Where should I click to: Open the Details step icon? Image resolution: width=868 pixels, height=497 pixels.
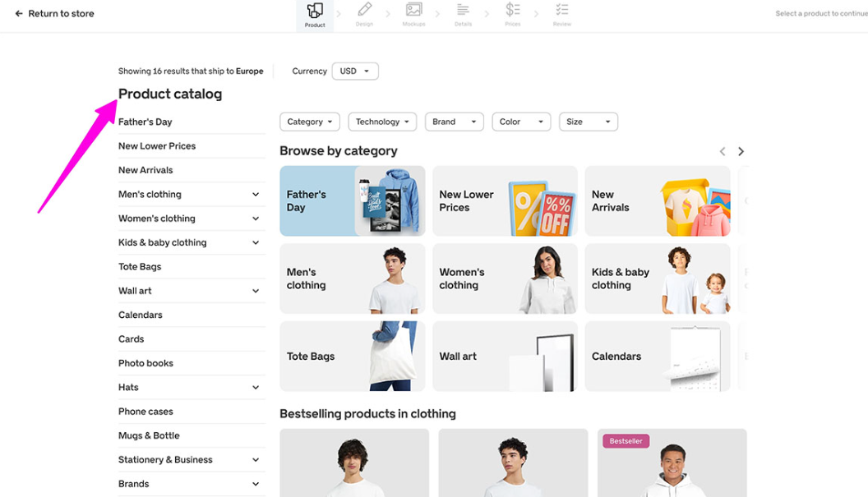tap(463, 12)
